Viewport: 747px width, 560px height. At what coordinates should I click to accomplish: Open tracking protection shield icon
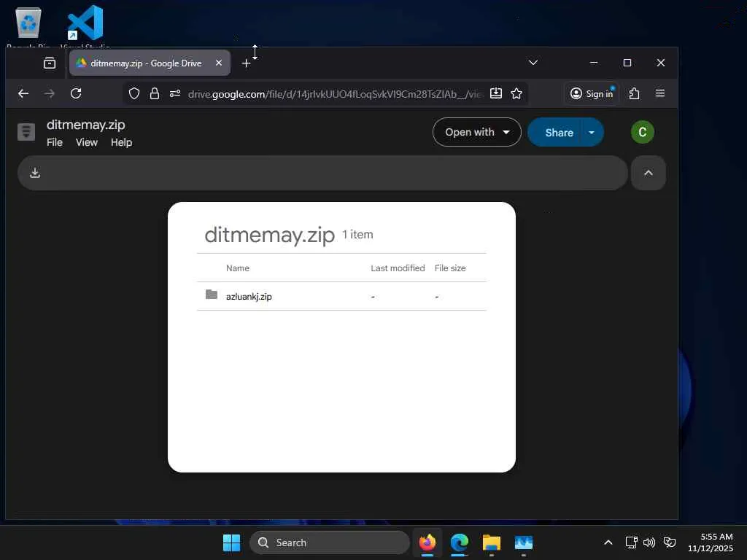point(134,93)
